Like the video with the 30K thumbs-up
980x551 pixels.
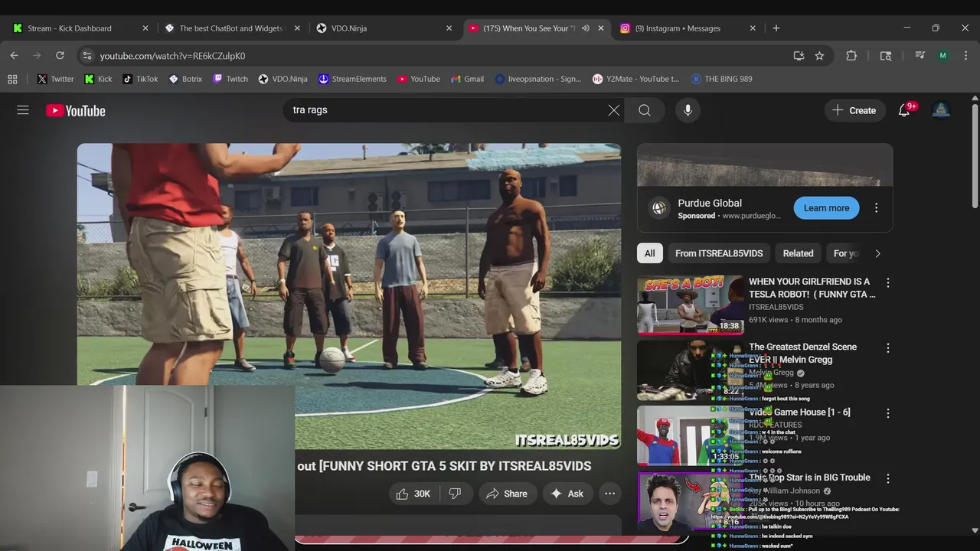point(413,494)
